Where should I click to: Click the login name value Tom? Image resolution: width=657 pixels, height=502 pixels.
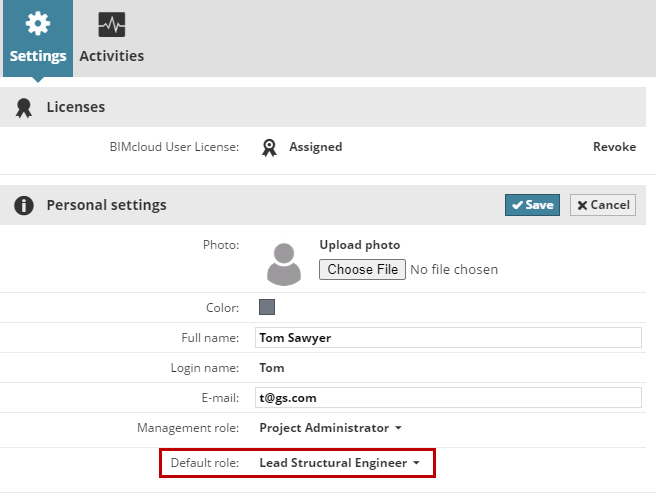pyautogui.click(x=272, y=368)
